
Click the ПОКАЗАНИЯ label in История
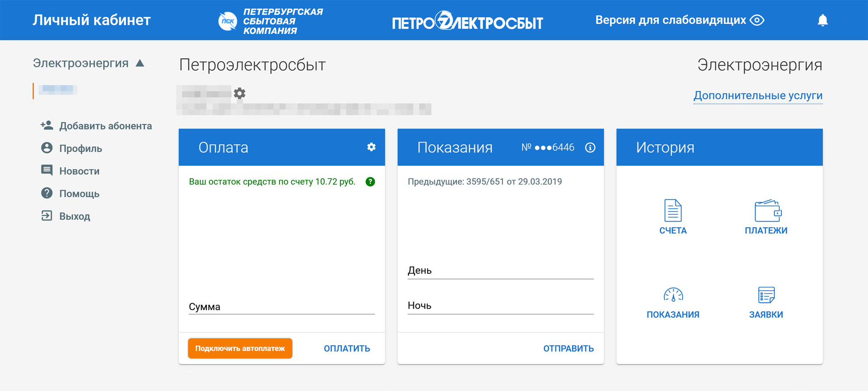pos(673,315)
